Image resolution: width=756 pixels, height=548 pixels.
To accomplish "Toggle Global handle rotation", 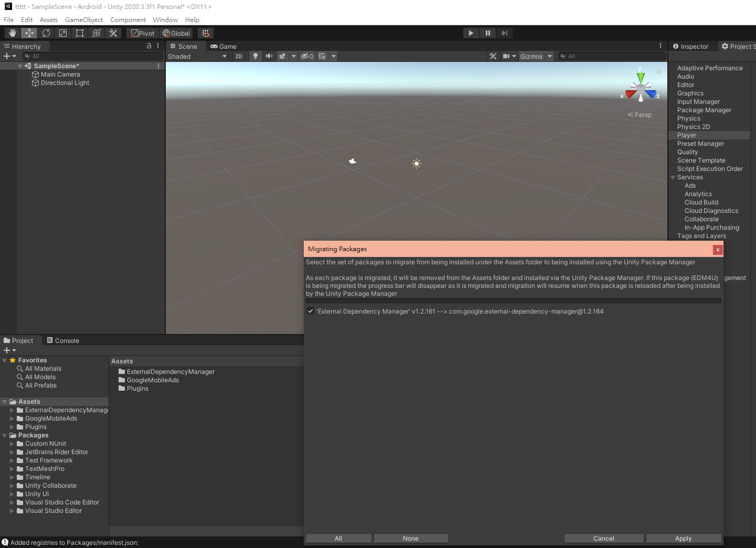I will click(x=176, y=33).
